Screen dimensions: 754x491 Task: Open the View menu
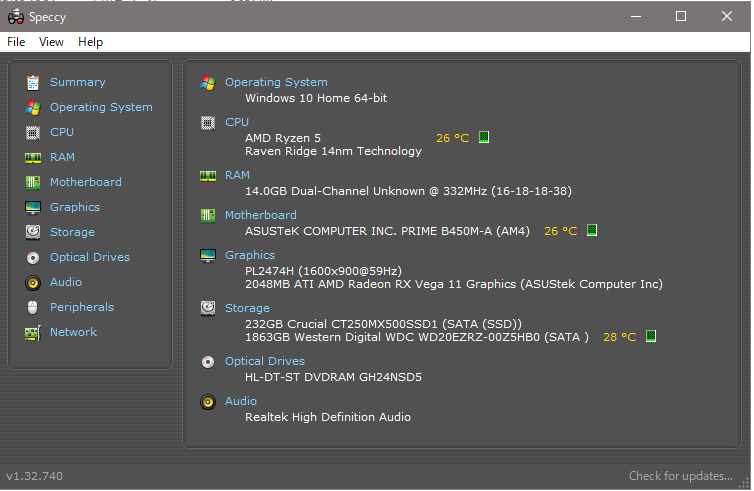coord(51,42)
